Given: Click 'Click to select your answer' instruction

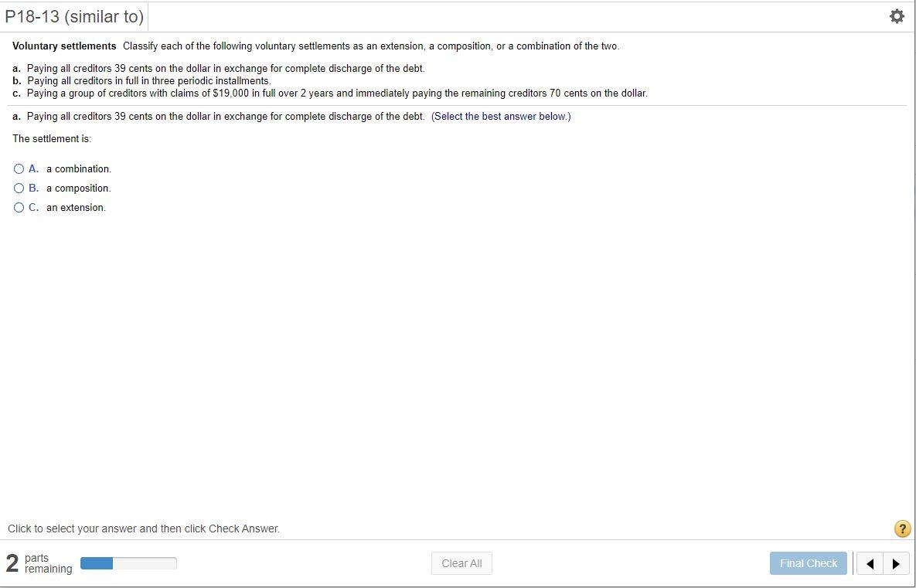Looking at the screenshot, I should tap(144, 529).
